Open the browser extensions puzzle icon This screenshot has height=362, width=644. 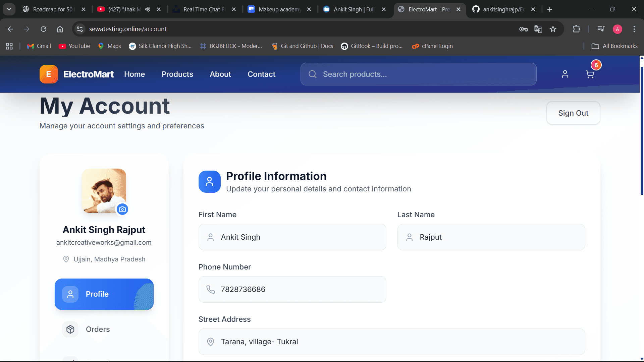click(x=576, y=29)
